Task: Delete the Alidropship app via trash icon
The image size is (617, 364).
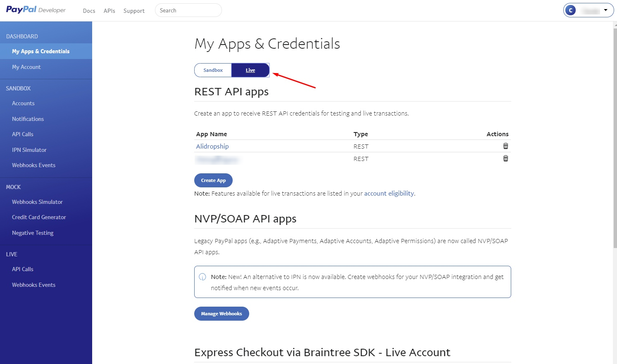Action: (x=505, y=146)
